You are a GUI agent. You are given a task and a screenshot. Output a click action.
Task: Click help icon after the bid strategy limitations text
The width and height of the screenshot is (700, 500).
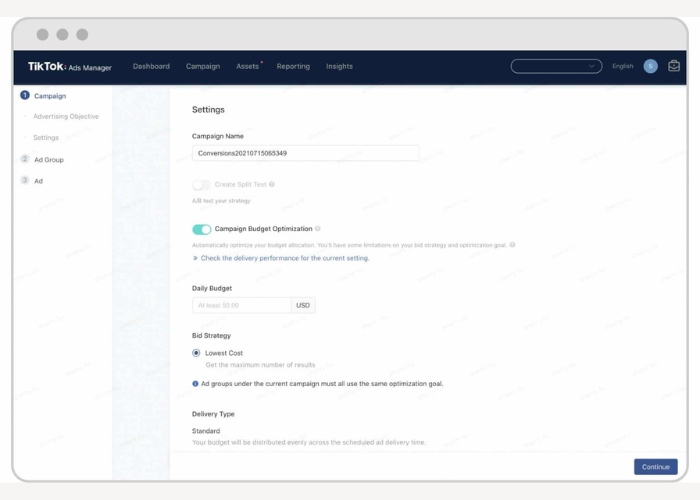click(513, 244)
